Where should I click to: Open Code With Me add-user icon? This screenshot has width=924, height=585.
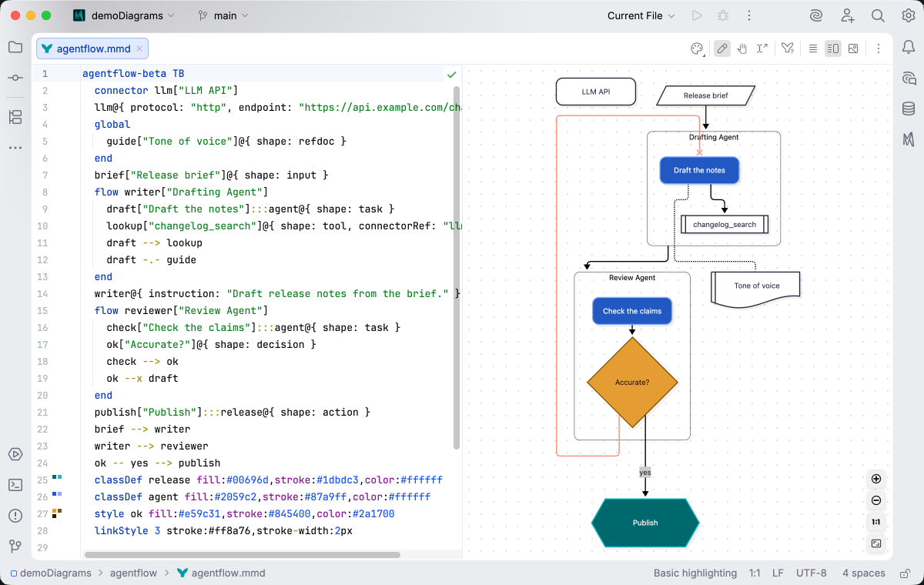(x=847, y=15)
